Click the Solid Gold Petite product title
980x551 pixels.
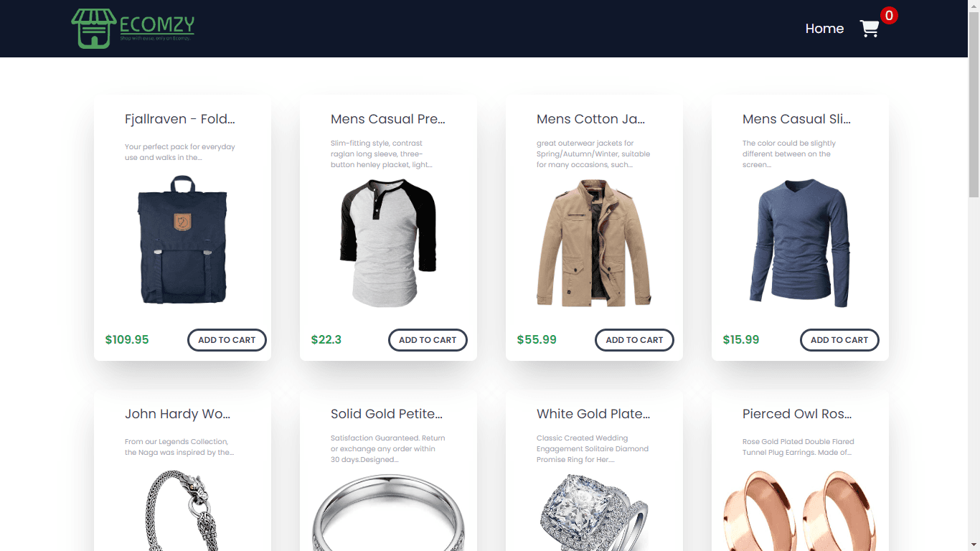(387, 414)
